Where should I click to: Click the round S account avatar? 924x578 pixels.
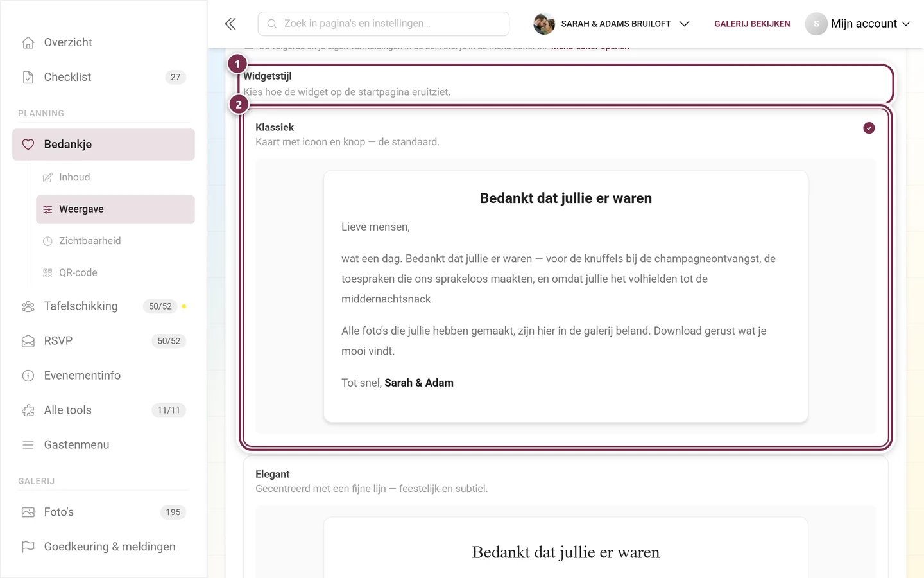pyautogui.click(x=816, y=24)
